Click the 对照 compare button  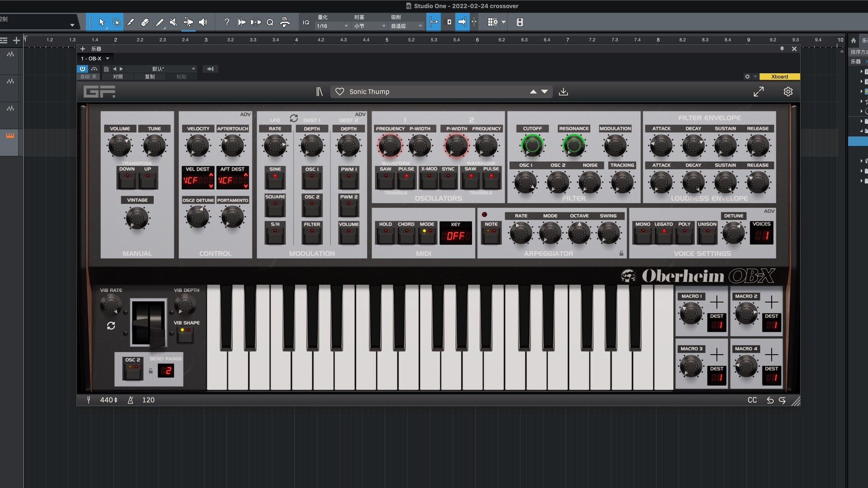click(118, 77)
